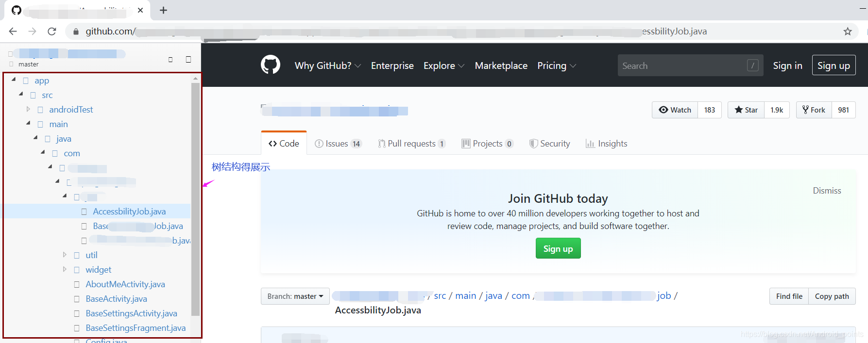Click the Find file button
The height and width of the screenshot is (343, 868).
[x=789, y=296]
